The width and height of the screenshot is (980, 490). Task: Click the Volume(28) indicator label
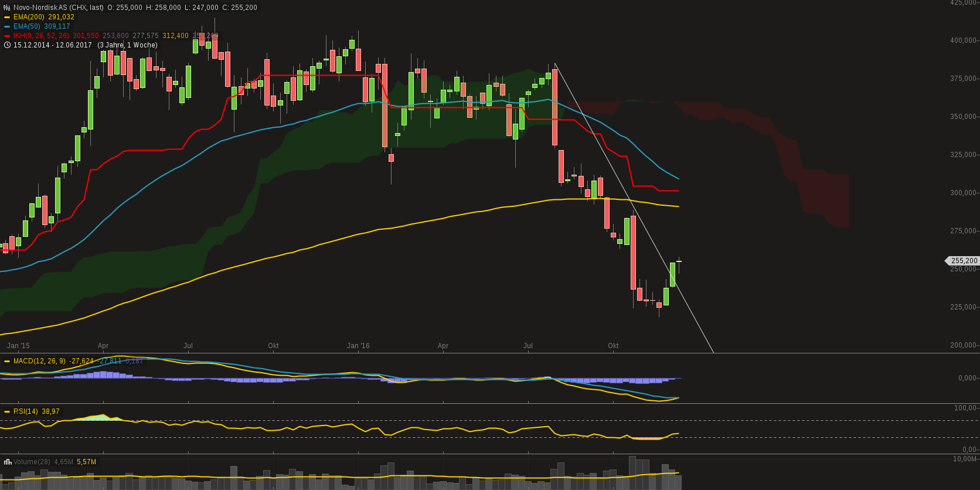32,462
